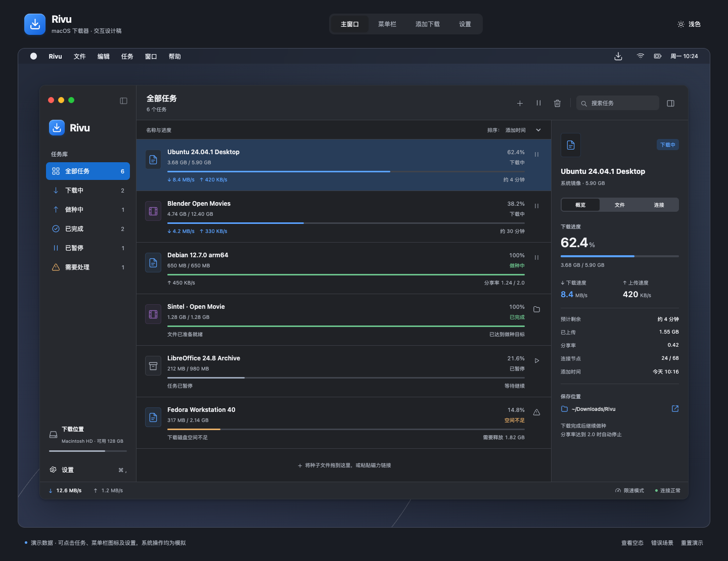Pause seeding of Debian 12.7.0 arm64
This screenshot has width=728, height=561.
point(536,257)
